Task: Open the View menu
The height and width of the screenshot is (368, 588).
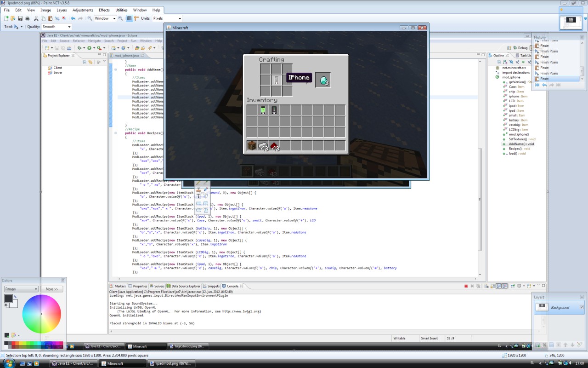Action: (31, 10)
